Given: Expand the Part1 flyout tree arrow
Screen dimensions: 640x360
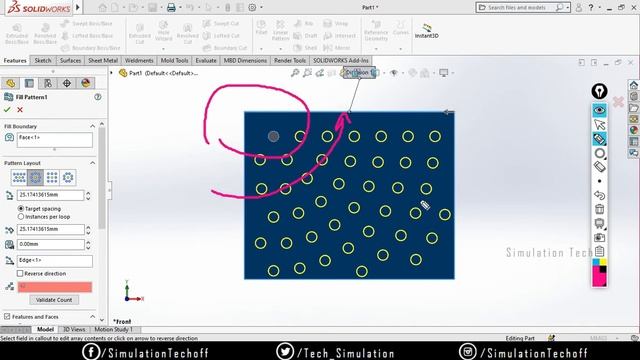Looking at the screenshot, I should (111, 73).
